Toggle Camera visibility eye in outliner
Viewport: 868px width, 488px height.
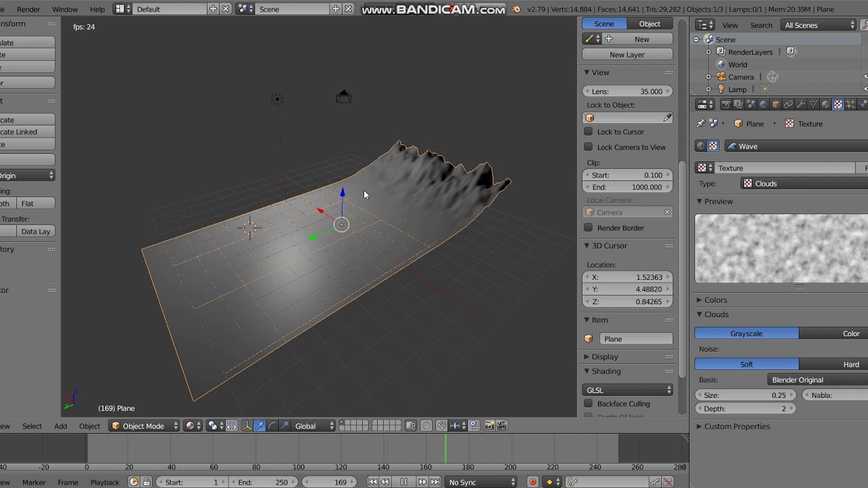pyautogui.click(x=866, y=77)
